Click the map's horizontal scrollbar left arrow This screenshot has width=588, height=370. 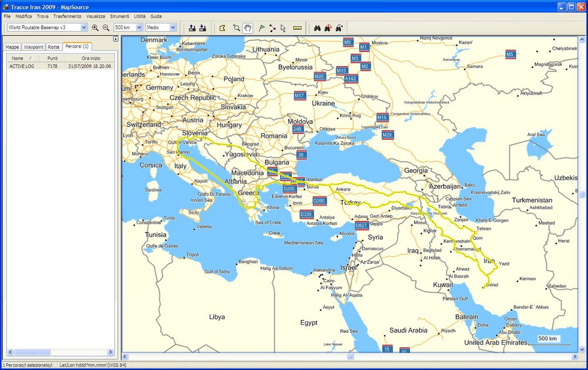coord(125,357)
